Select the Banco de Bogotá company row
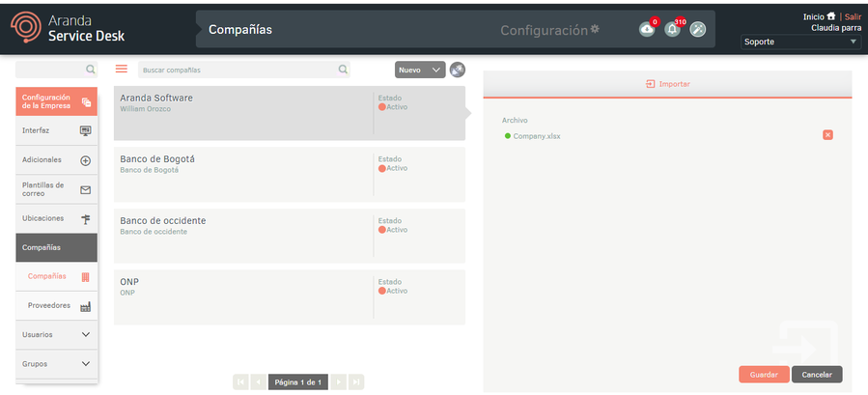This screenshot has width=868, height=395. 290,175
